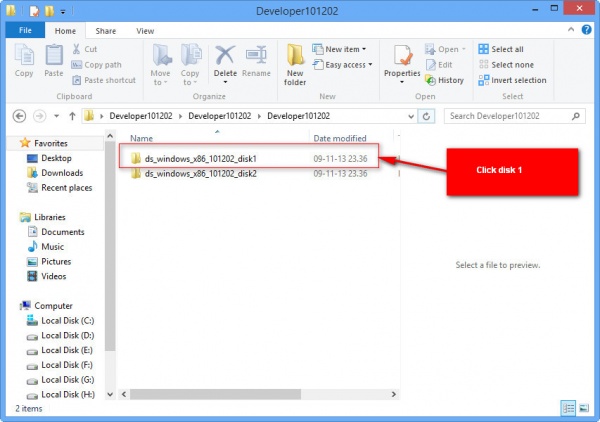Click the horizontal scrollbar thumb
600x422 pixels.
coord(215,394)
